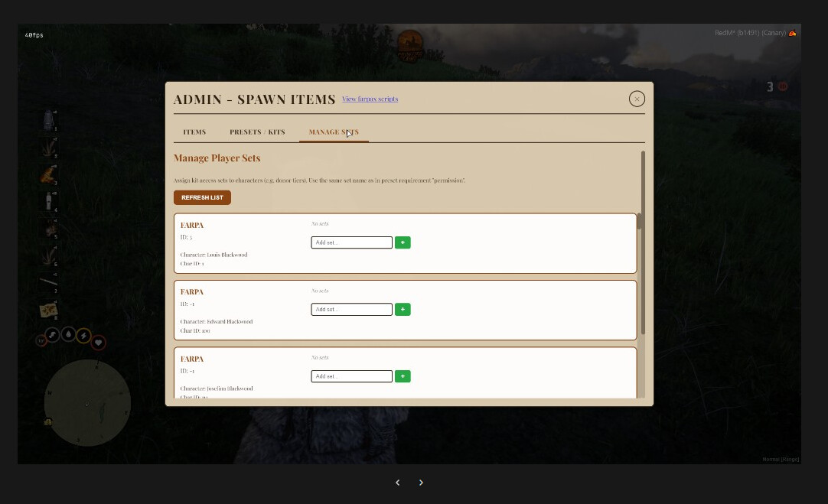Viewport: 828px width, 504px height.
Task: Focus Add set field for Joselina Blackwood
Action: pyautogui.click(x=352, y=376)
